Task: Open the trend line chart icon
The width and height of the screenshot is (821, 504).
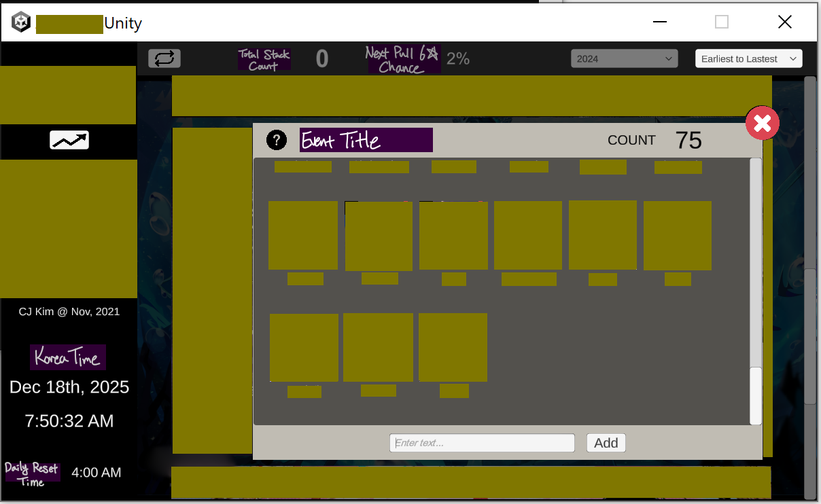Action: click(x=69, y=141)
